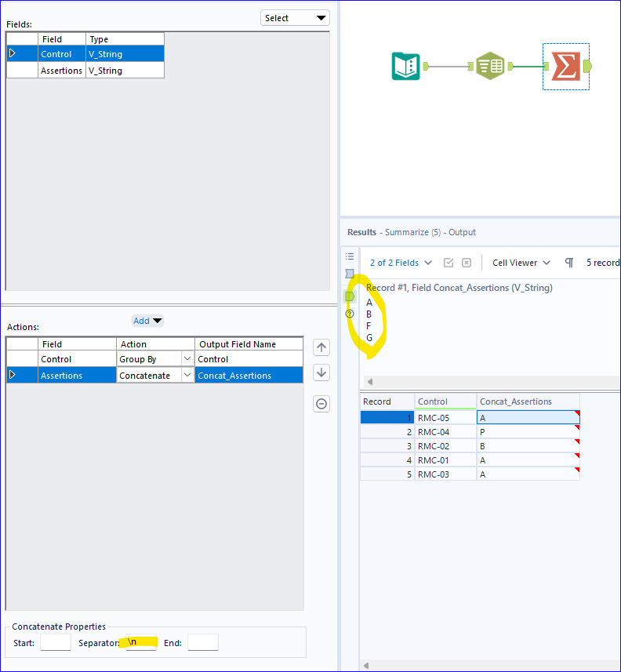Remove selected action with minus button
Screen dimensions: 621x672
tap(321, 404)
